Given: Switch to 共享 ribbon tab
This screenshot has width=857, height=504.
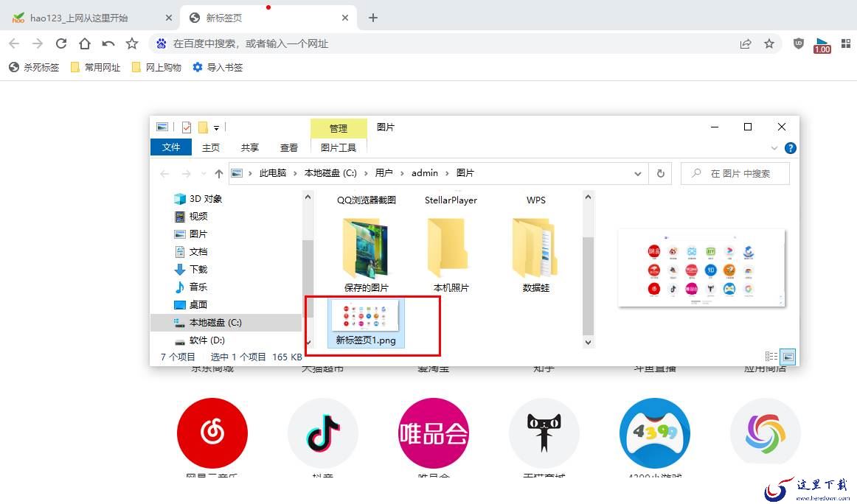Looking at the screenshot, I should [250, 147].
